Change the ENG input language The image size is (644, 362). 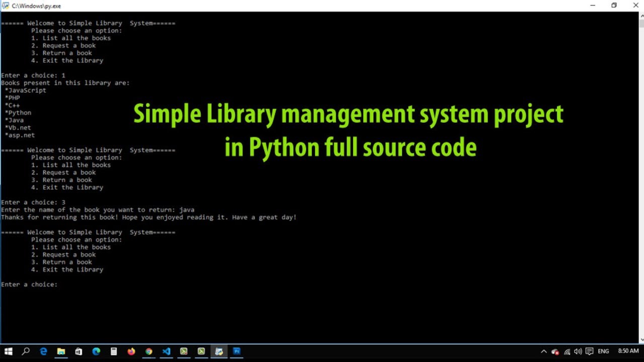(603, 351)
